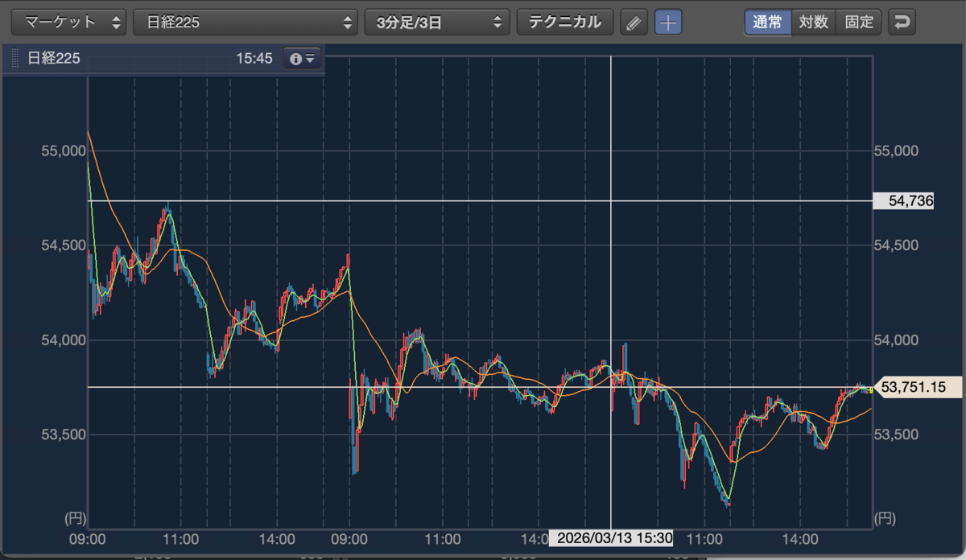Switch the scale to 対数 mode
The height and width of the screenshot is (560, 966).
[813, 22]
